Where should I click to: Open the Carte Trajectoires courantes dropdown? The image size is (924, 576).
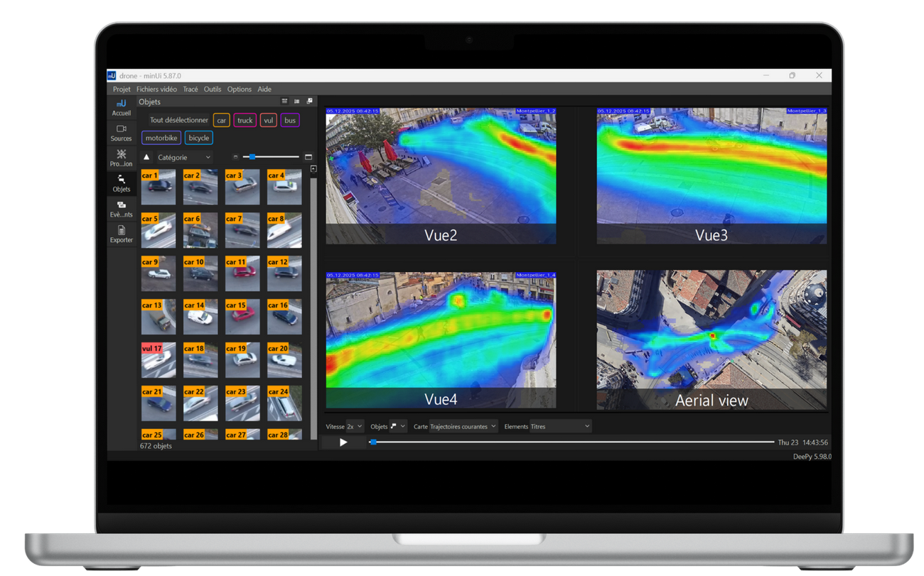[463, 427]
